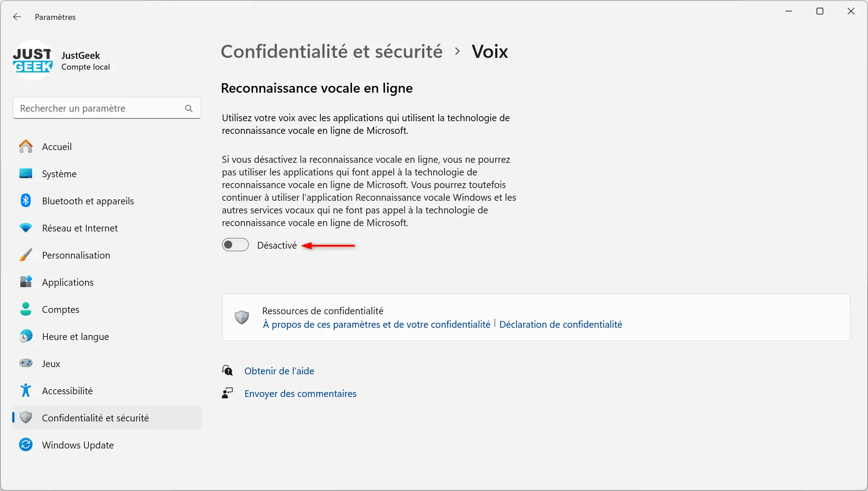Click the back arrow navigation button
This screenshot has width=868, height=491.
coord(17,17)
